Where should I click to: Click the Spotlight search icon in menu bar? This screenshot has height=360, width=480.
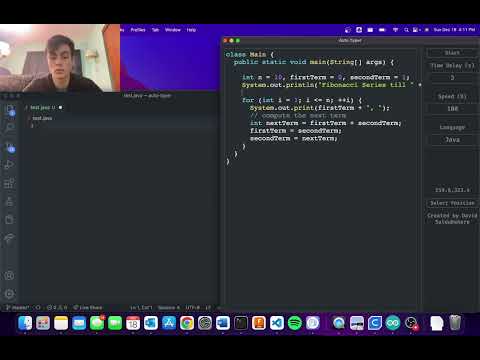point(406,30)
